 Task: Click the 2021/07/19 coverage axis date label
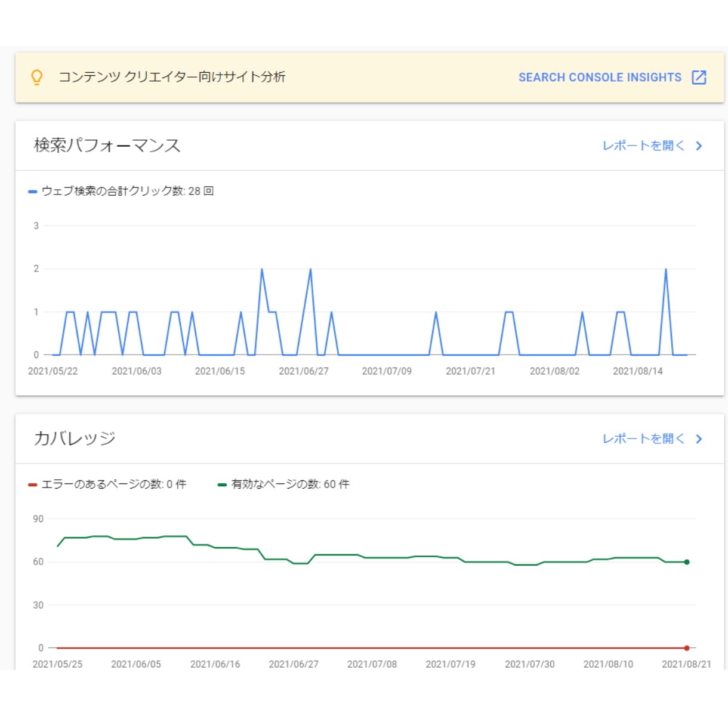click(x=451, y=664)
